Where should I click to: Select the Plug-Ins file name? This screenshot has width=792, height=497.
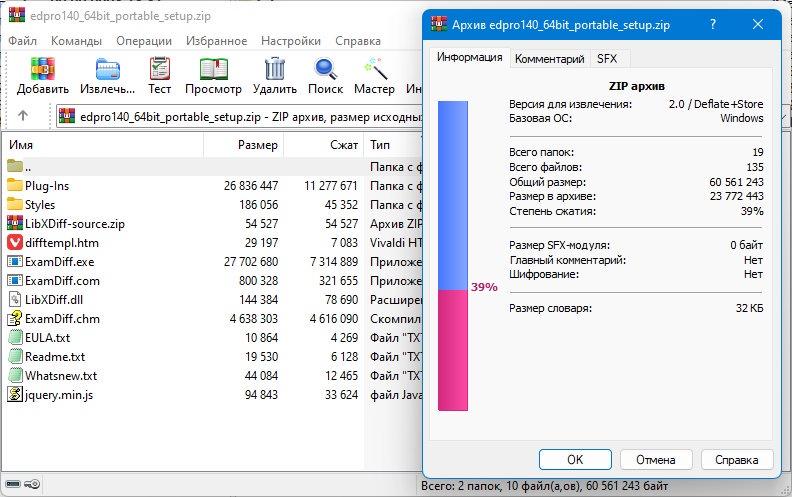(47, 185)
